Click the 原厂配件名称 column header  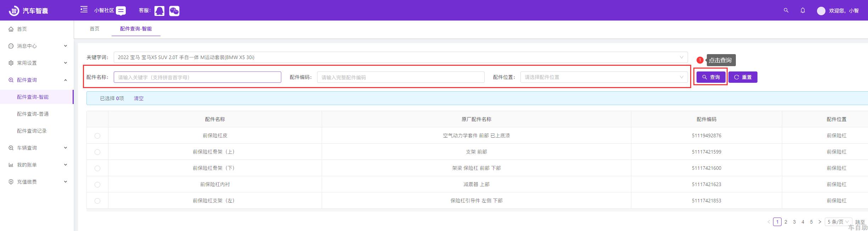pyautogui.click(x=476, y=119)
